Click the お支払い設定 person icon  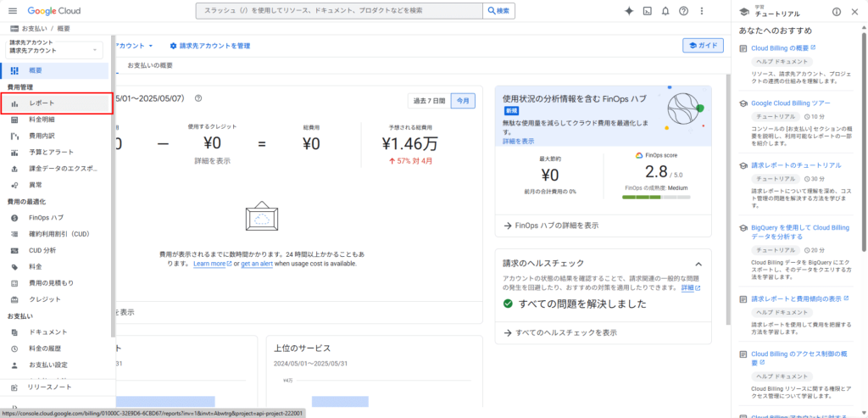pos(15,365)
